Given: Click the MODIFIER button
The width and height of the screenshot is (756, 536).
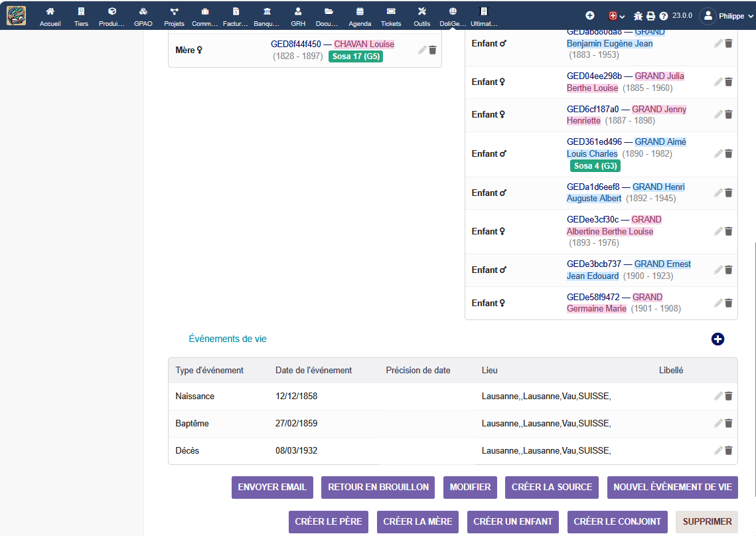Looking at the screenshot, I should pos(470,487).
